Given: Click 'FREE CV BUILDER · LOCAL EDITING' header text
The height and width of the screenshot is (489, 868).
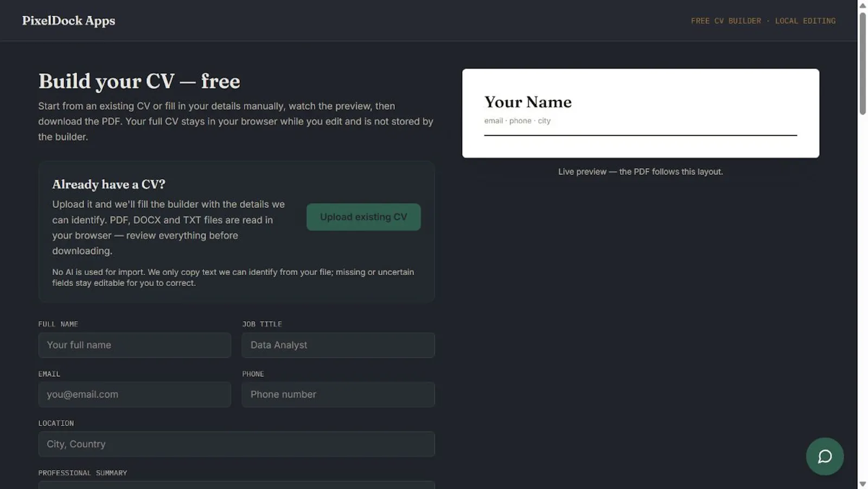Looking at the screenshot, I should coord(763,21).
